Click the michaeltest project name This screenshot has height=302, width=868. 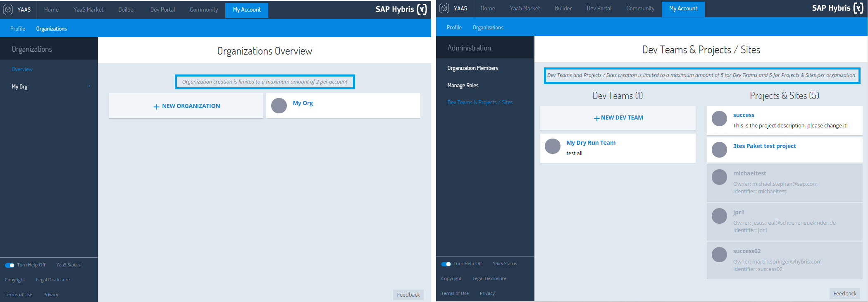point(750,173)
